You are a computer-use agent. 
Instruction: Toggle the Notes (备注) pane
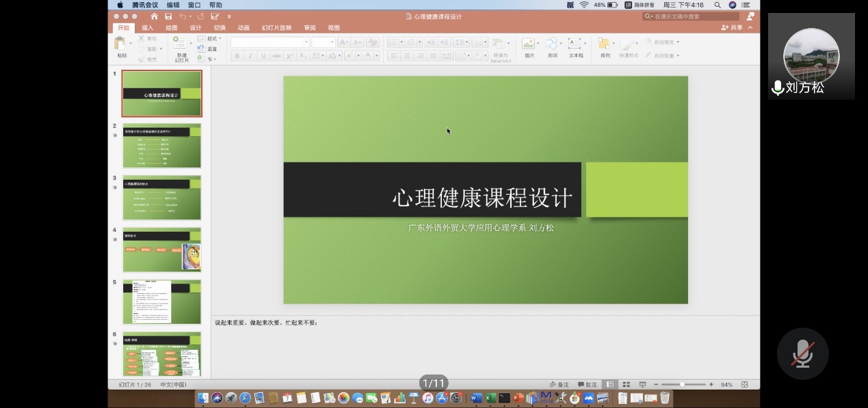click(559, 385)
